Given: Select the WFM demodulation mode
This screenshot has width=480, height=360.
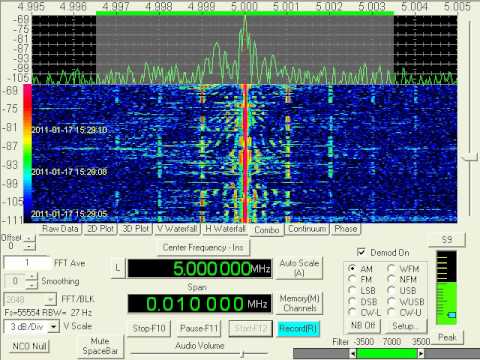Looking at the screenshot, I should pos(391,268).
